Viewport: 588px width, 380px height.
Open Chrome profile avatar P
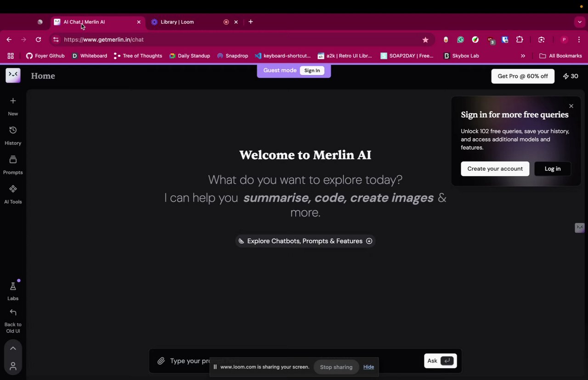564,40
